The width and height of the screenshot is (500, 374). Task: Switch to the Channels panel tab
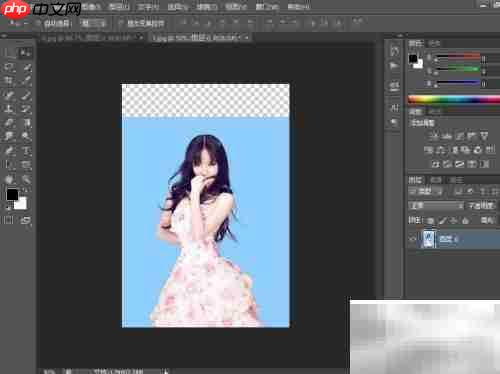436,180
